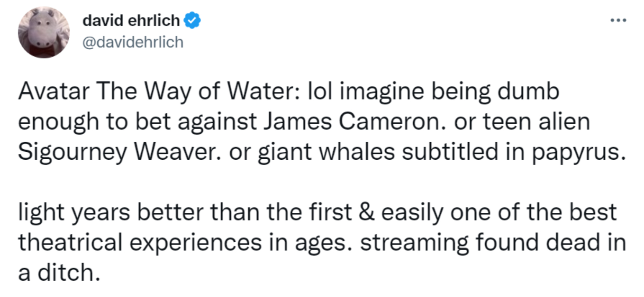Open the hippo profile picture avatar
Viewport: 644px width, 297px height.
point(44,32)
